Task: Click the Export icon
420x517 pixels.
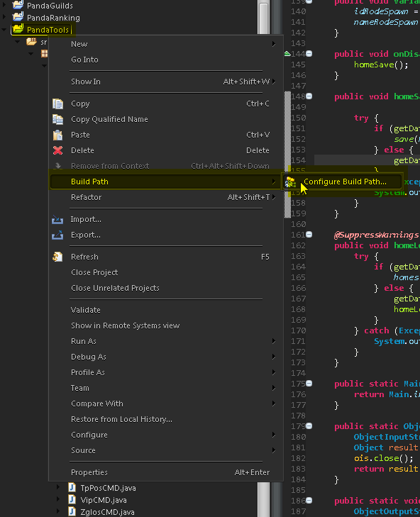Action: (57, 235)
